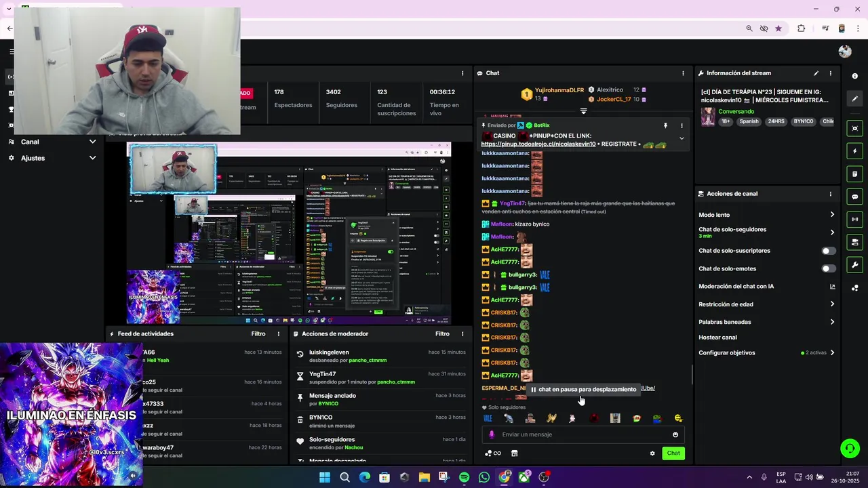This screenshot has width=868, height=488.
Task: Click the pencil edit icon in right sidebar
Action: tap(855, 99)
